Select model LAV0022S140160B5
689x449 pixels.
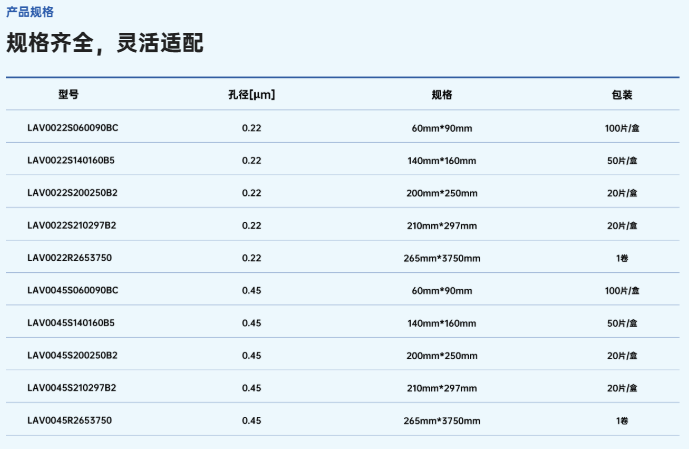[71, 160]
